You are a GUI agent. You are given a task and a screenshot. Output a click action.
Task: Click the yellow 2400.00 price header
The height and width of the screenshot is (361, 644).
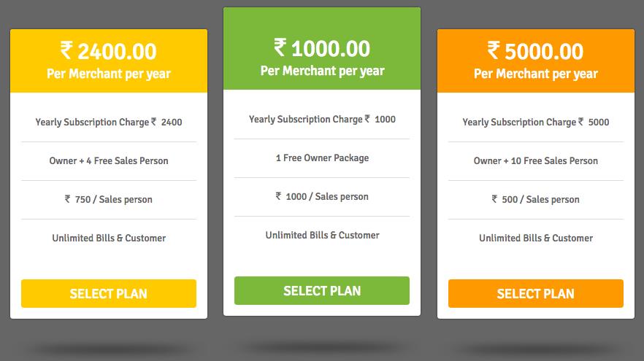pyautogui.click(x=108, y=61)
